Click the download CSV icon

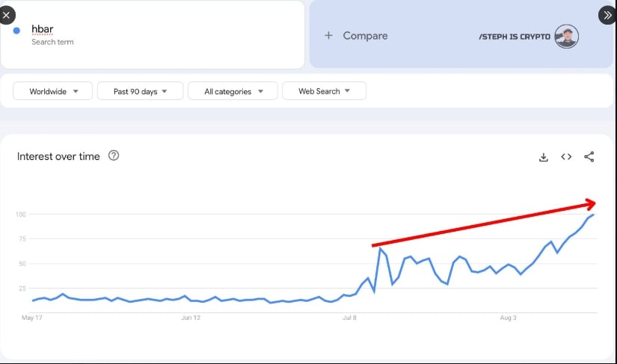pos(544,157)
